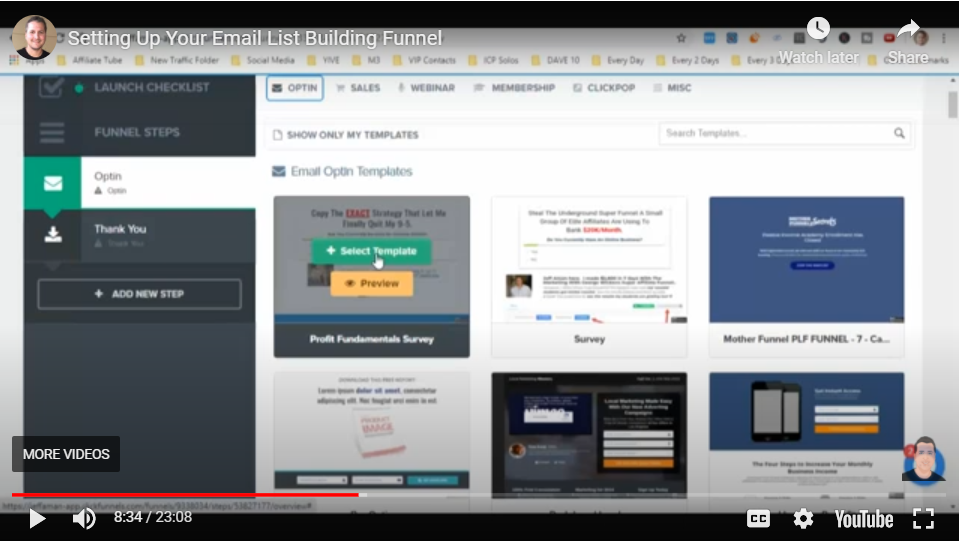Image resolution: width=960 pixels, height=541 pixels.
Task: Open the Membership templates tab
Action: pyautogui.click(x=514, y=88)
